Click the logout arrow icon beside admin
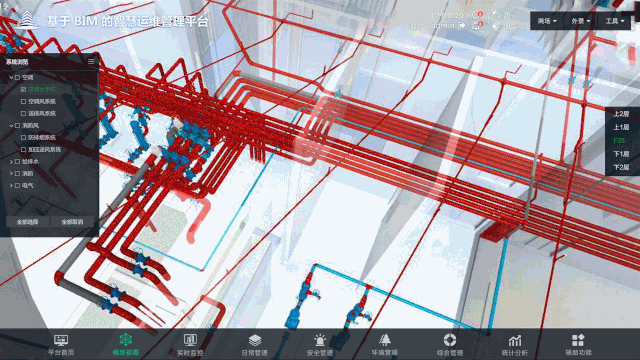Viewport: 640px width, 360px height. [x=462, y=25]
